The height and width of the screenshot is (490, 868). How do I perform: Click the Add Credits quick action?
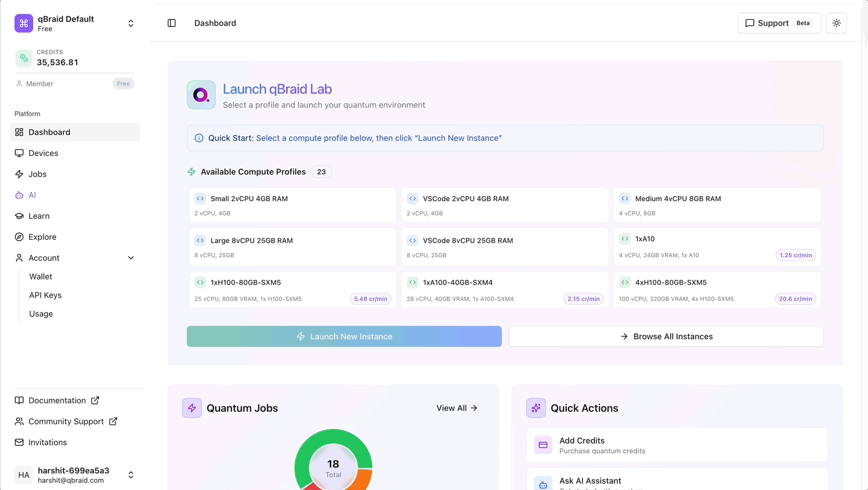pyautogui.click(x=677, y=445)
